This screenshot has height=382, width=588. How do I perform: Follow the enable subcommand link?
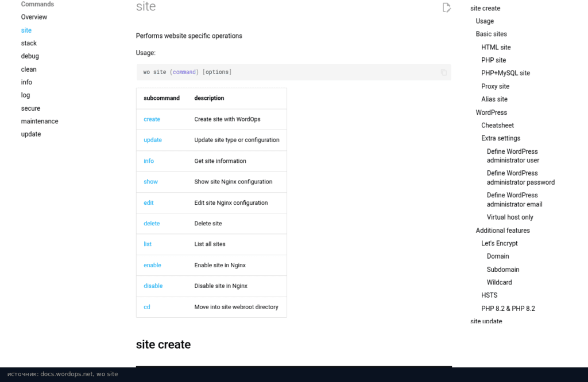pos(152,265)
